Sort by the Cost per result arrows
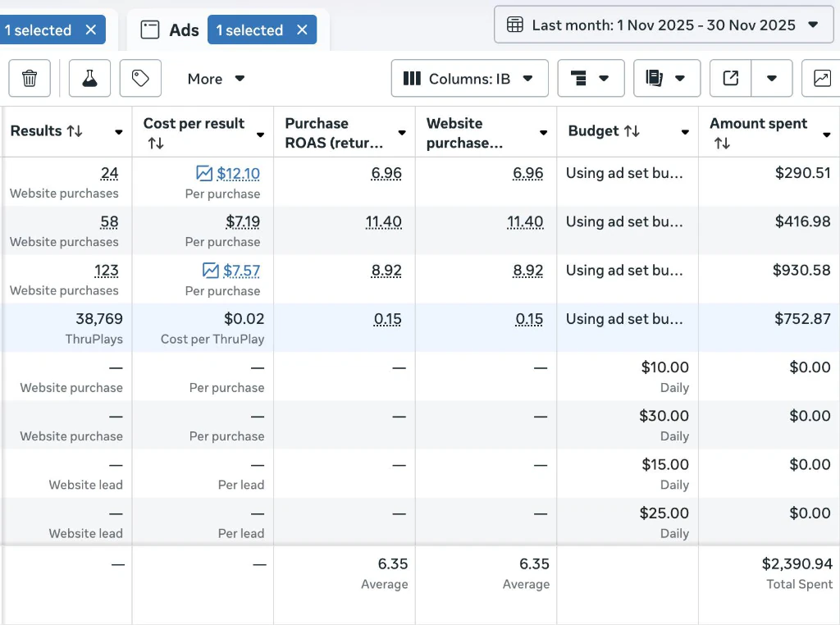This screenshot has width=840, height=625. pos(156,144)
